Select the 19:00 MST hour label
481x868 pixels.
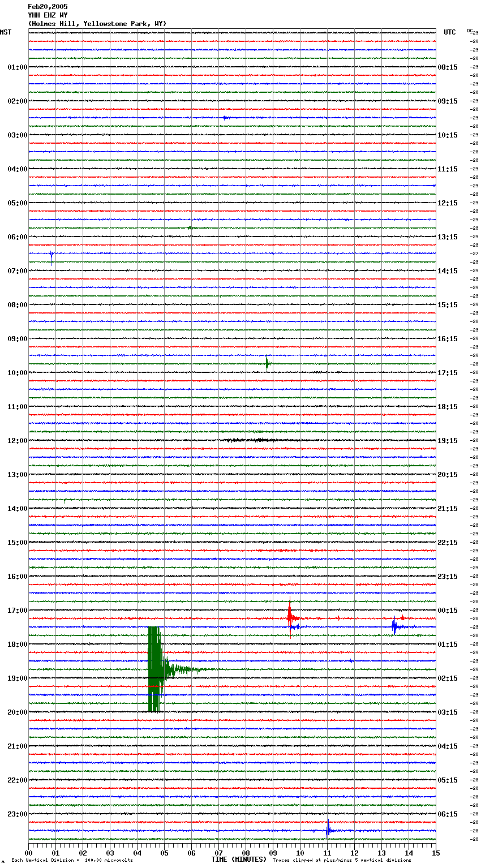click(17, 678)
